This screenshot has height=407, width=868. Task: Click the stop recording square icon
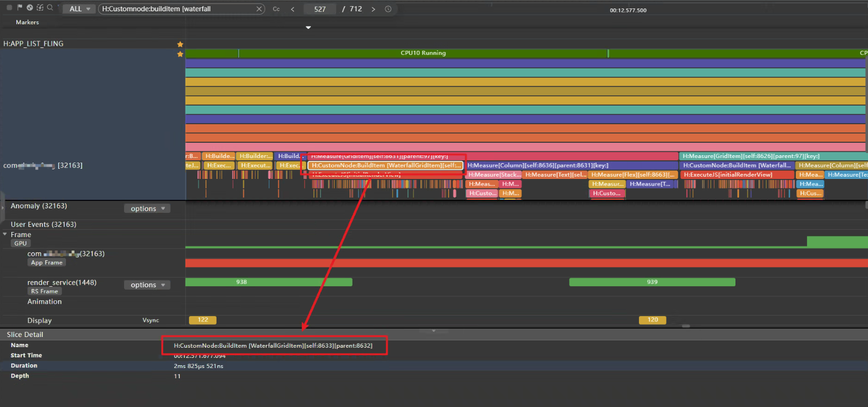(x=10, y=8)
